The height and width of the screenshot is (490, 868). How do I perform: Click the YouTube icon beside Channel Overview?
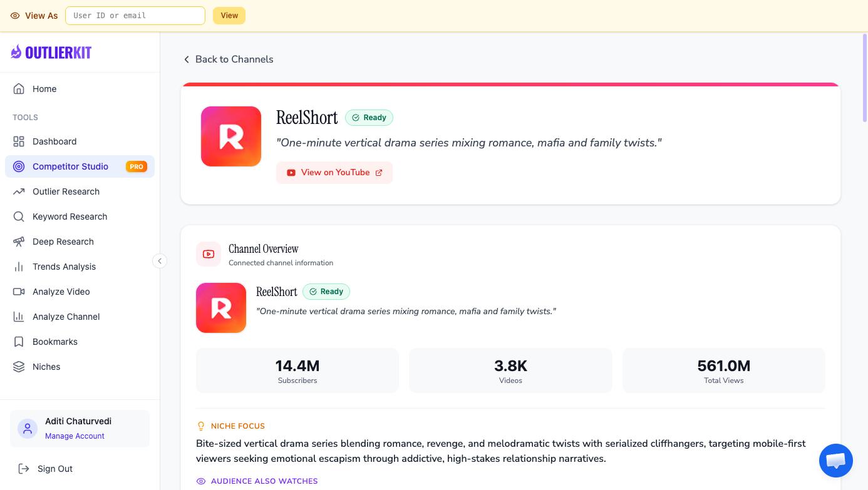(209, 254)
